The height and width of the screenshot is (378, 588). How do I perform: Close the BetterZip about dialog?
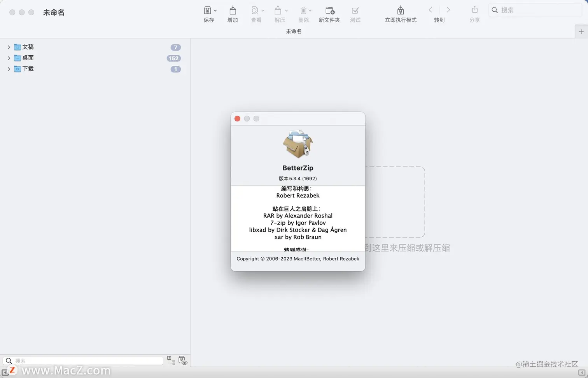[237, 119]
